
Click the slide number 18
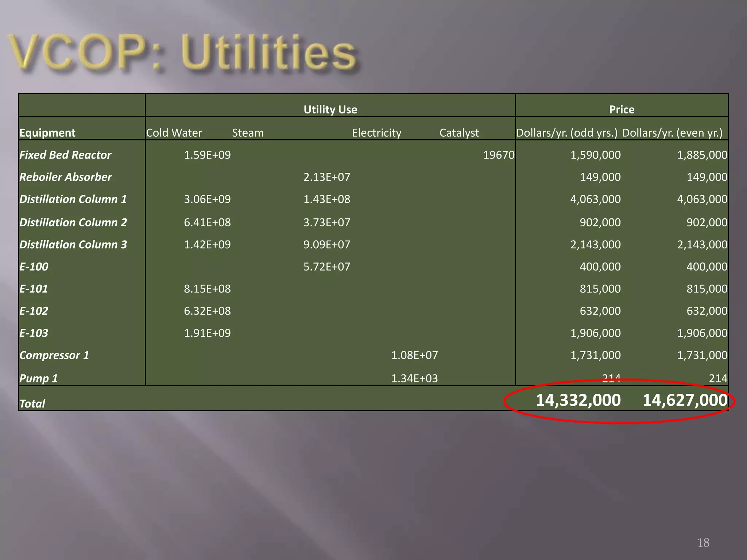coord(703,543)
